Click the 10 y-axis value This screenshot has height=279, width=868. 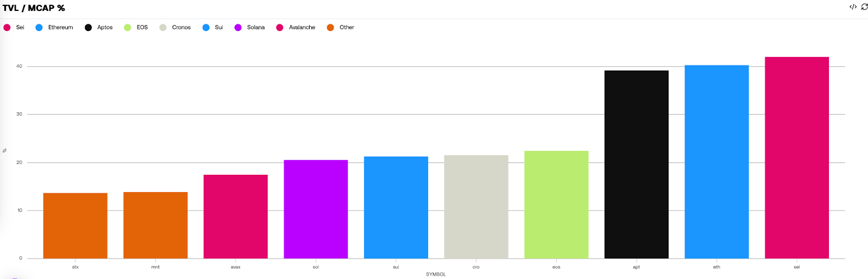pyautogui.click(x=20, y=210)
